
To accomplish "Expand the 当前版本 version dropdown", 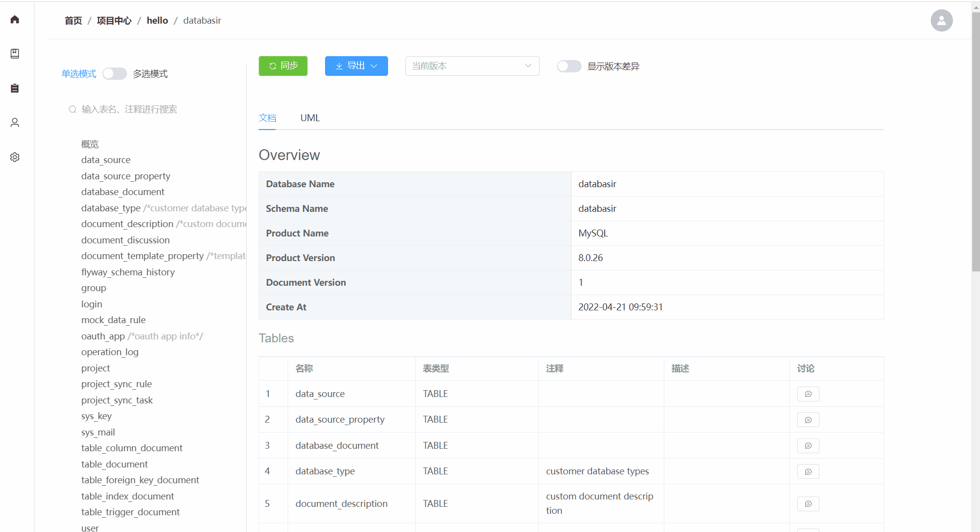I will [x=472, y=66].
